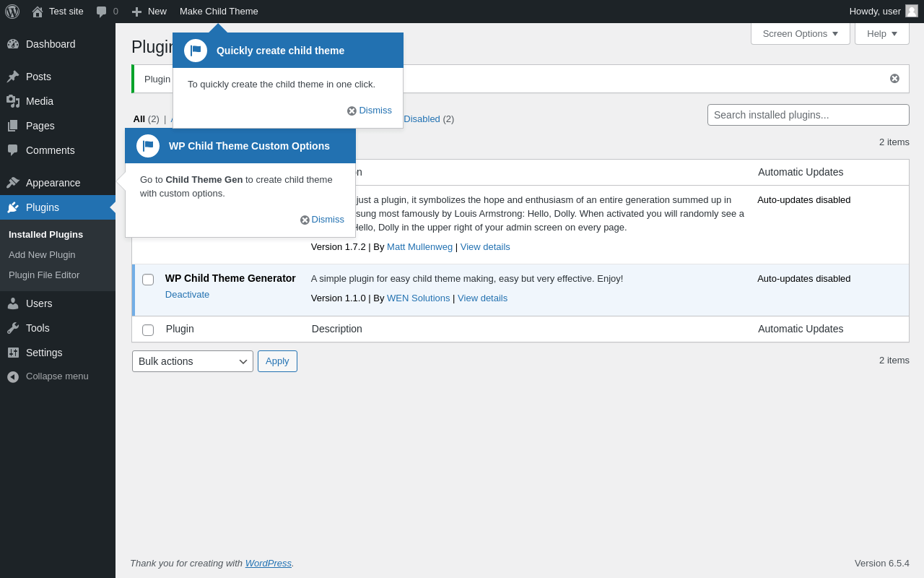Apply the selected bulk action
The height and width of the screenshot is (578, 924).
[277, 361]
